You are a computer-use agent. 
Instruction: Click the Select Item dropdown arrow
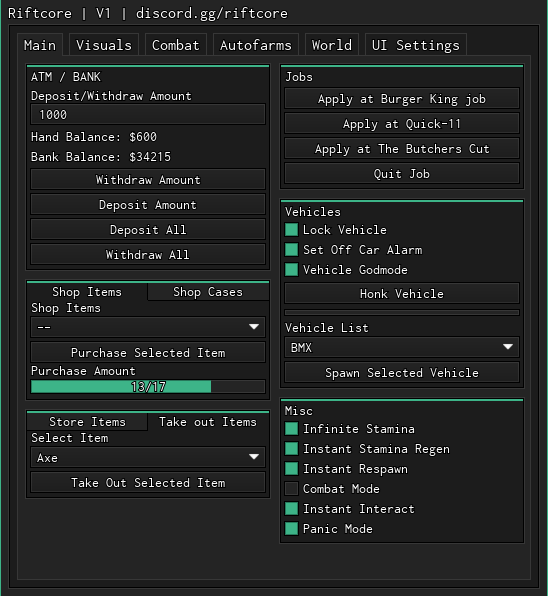click(x=254, y=457)
